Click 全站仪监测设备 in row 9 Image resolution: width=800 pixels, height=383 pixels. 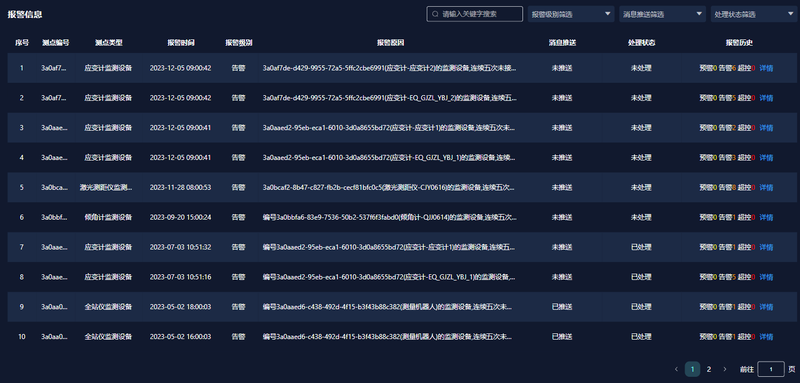click(x=108, y=307)
